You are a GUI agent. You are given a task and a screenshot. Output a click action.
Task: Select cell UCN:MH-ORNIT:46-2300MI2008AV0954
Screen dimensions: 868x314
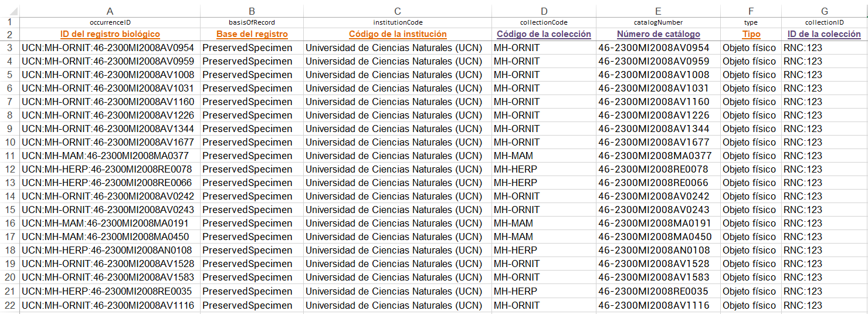coord(110,48)
